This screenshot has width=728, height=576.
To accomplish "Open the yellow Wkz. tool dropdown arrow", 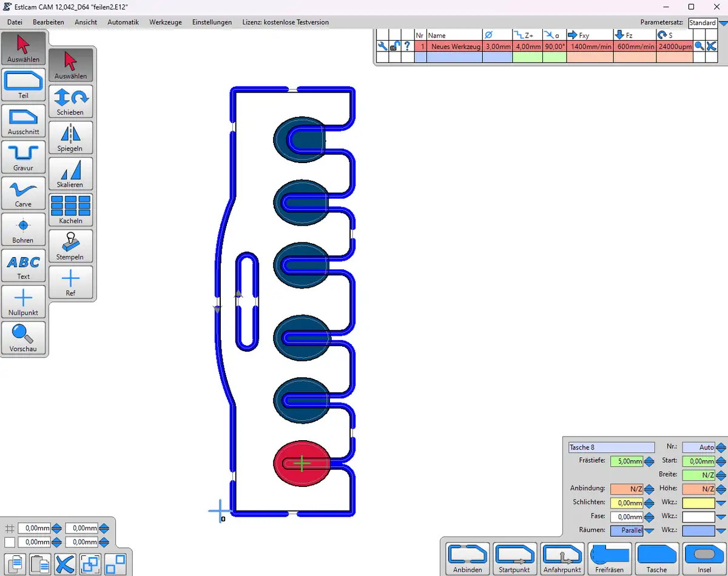I will tap(721, 503).
